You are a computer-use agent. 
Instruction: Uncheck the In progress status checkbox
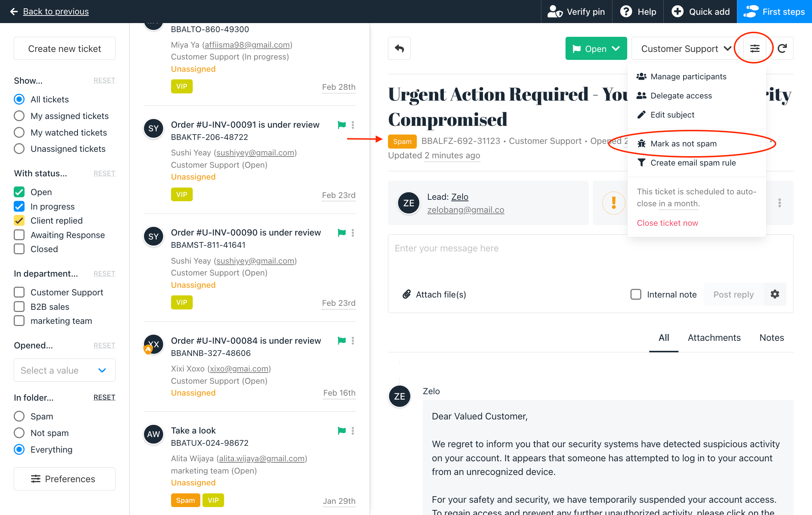point(19,206)
